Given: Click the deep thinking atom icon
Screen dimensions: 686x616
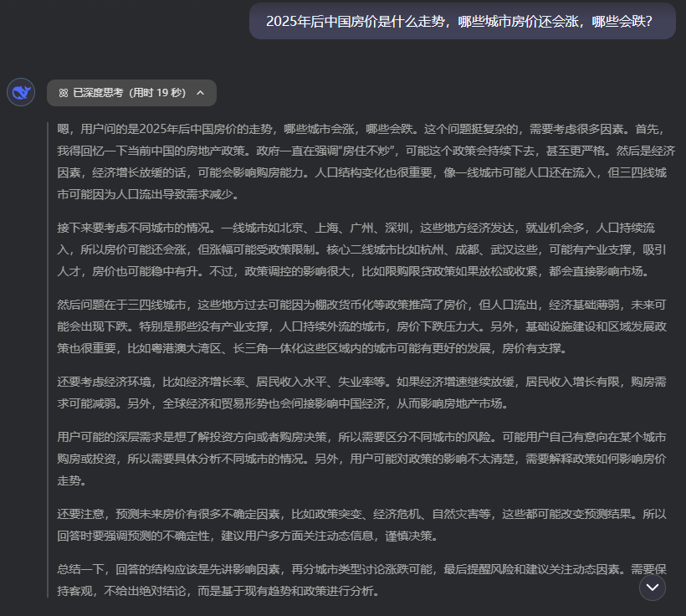Looking at the screenshot, I should 64,93.
